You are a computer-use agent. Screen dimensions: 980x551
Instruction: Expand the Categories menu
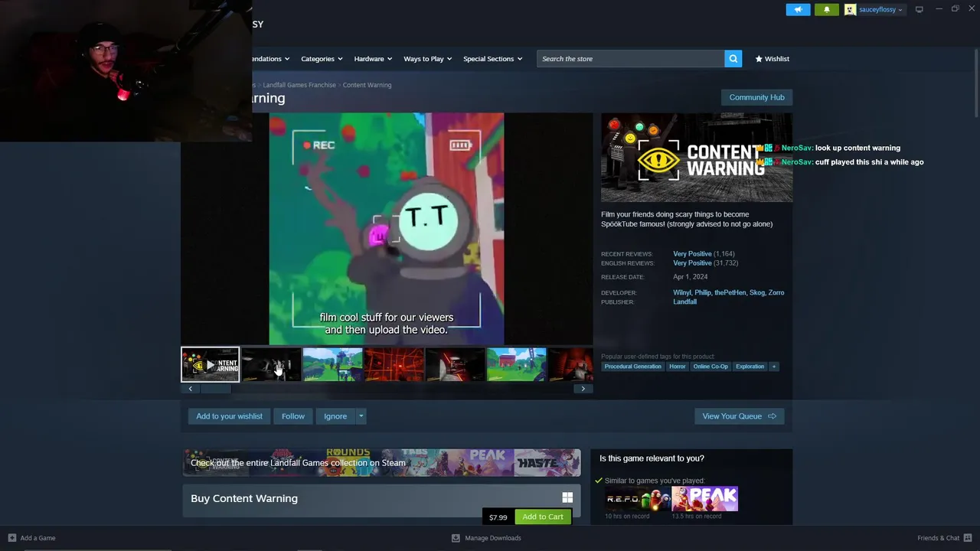pos(321,59)
